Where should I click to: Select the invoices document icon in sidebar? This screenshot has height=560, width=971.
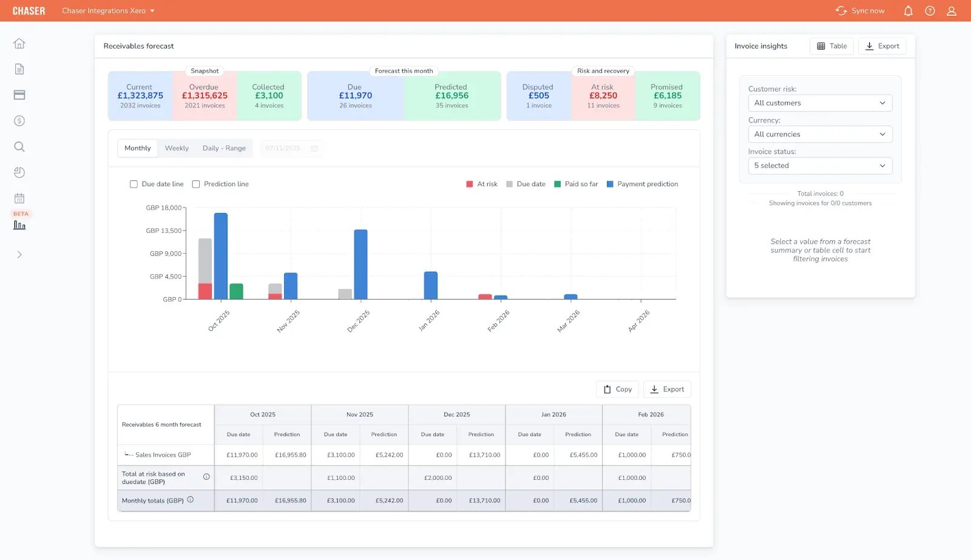(19, 69)
